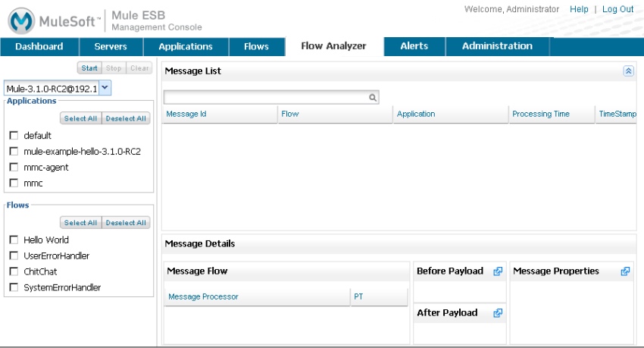Open the Alerts tab
Viewport: 644px width, 348px height.
(x=414, y=46)
